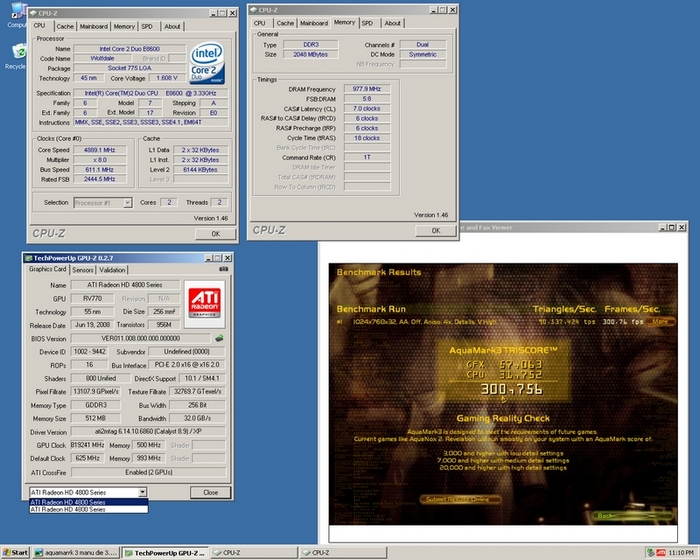Select GPU-Z Graphics Card tab
Image resolution: width=700 pixels, height=560 pixels.
click(x=47, y=269)
